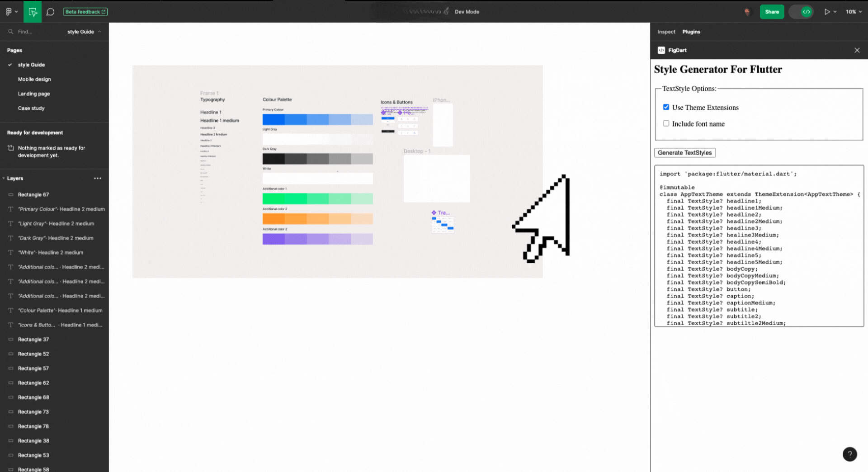
Task: Click Rectangle 73 layer icon
Action: pyautogui.click(x=11, y=411)
